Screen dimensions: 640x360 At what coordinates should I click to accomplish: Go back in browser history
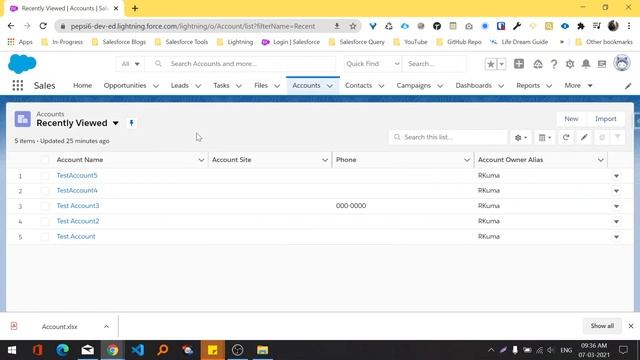point(11,26)
